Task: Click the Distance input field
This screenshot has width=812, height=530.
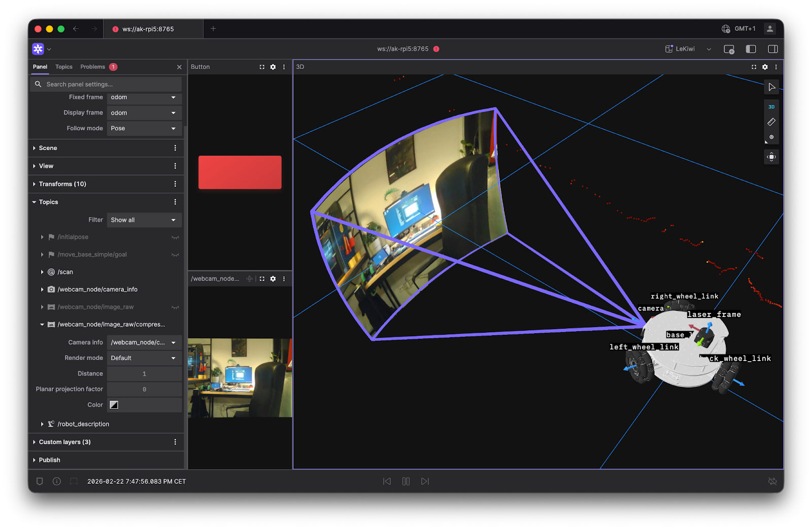Action: point(144,373)
